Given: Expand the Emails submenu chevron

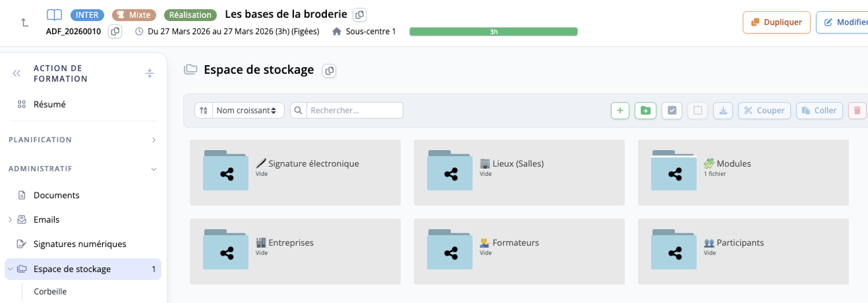Looking at the screenshot, I should 10,219.
